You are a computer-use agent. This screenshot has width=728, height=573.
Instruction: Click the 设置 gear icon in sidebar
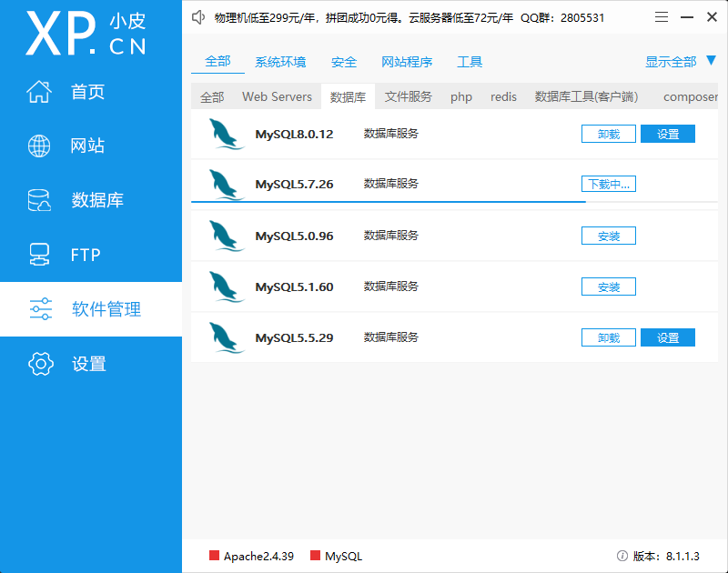[41, 363]
